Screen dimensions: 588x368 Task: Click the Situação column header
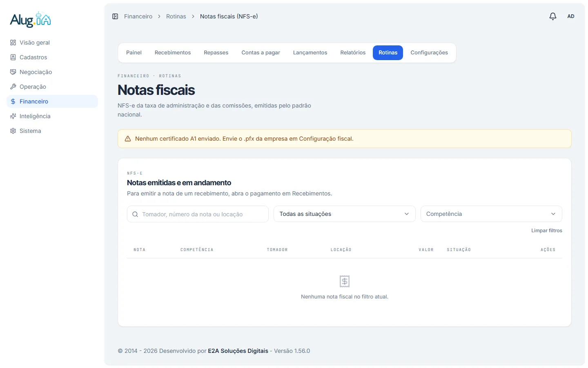point(459,250)
